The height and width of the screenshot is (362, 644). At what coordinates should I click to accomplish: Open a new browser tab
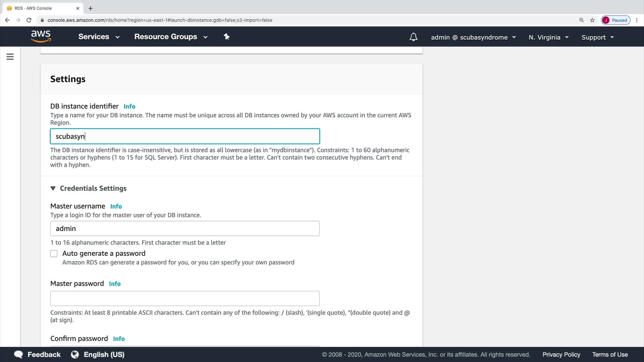[90, 8]
